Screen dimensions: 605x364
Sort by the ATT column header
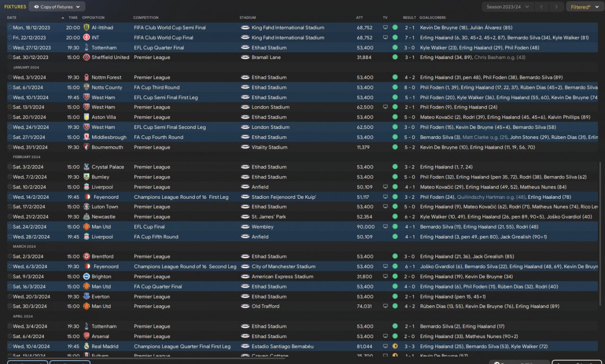click(360, 18)
